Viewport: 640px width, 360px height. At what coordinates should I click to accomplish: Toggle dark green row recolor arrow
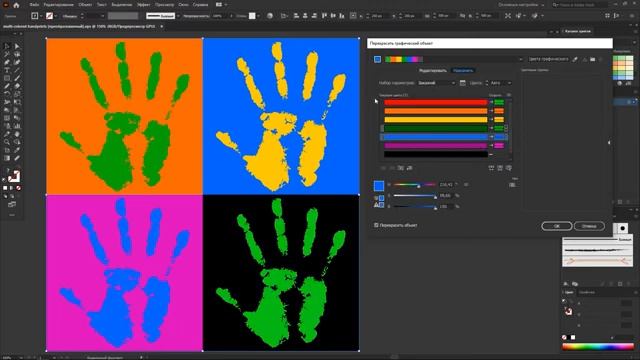tap(491, 128)
